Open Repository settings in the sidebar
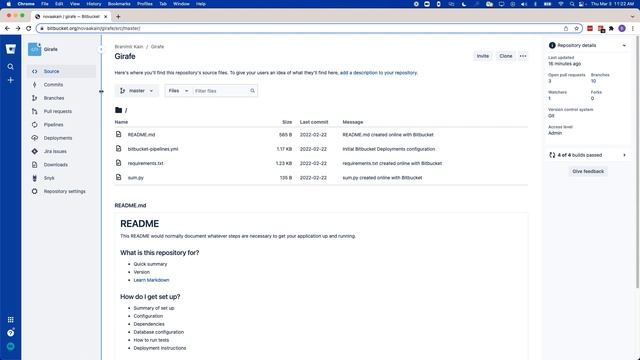The image size is (640, 360). coord(62,191)
